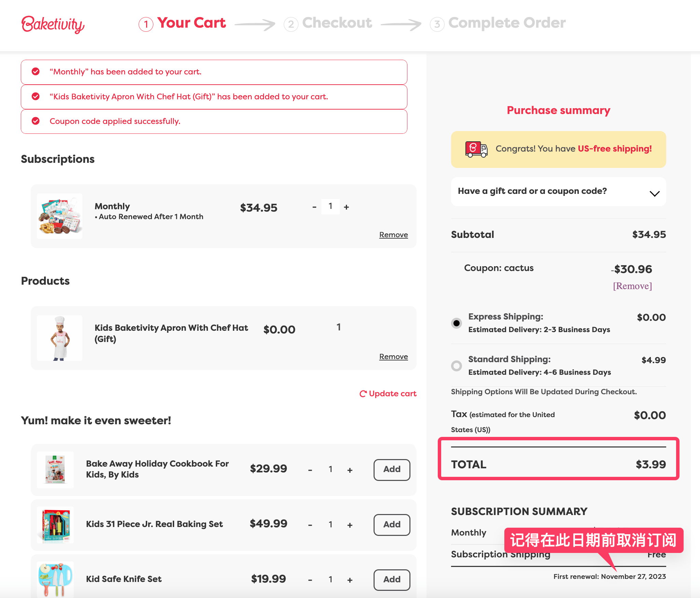700x598 pixels.
Task: Select Standard Shipping radio option
Action: 457,366
